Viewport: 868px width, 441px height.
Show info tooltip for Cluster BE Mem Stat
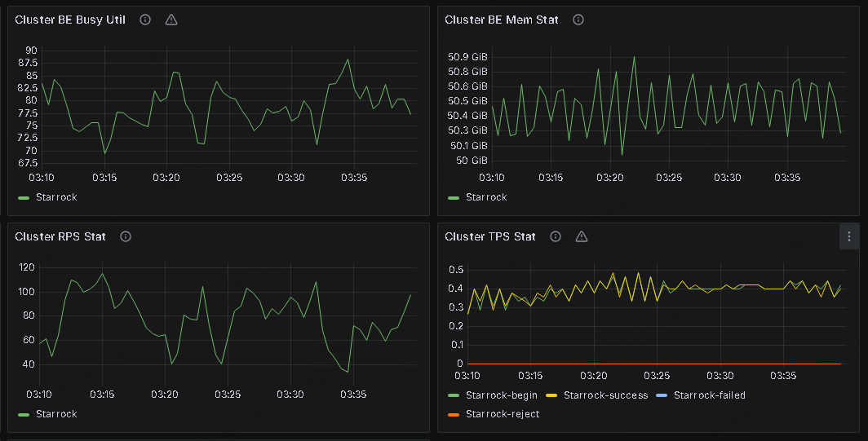pyautogui.click(x=578, y=20)
